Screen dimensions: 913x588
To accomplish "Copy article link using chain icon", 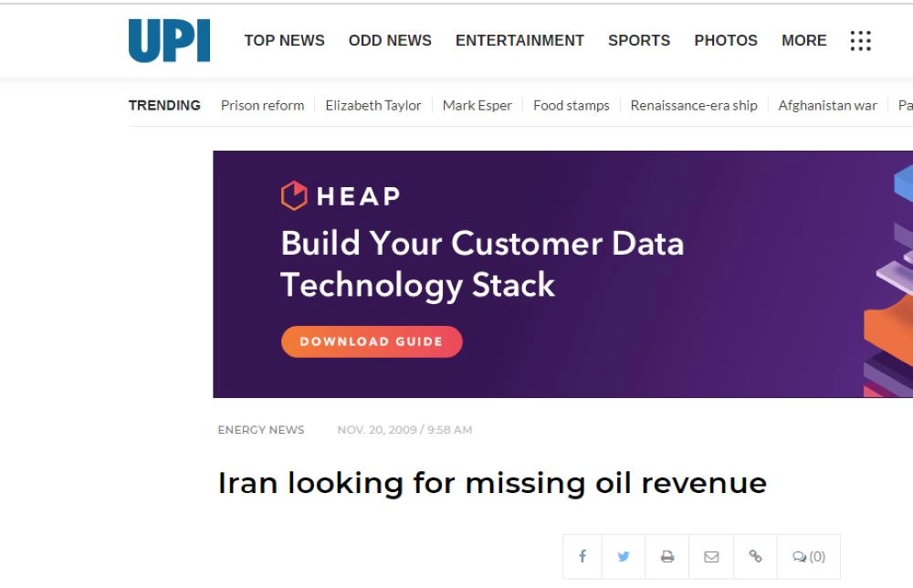I will (755, 556).
